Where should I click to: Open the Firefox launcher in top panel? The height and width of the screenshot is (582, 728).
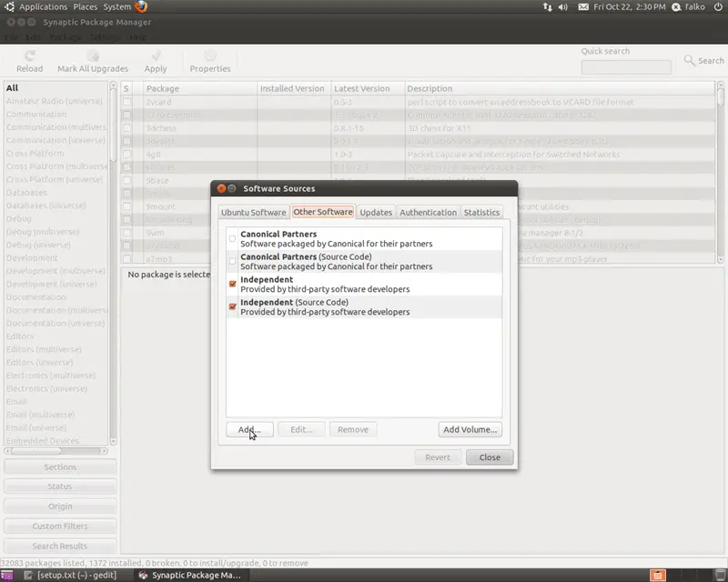141,6
